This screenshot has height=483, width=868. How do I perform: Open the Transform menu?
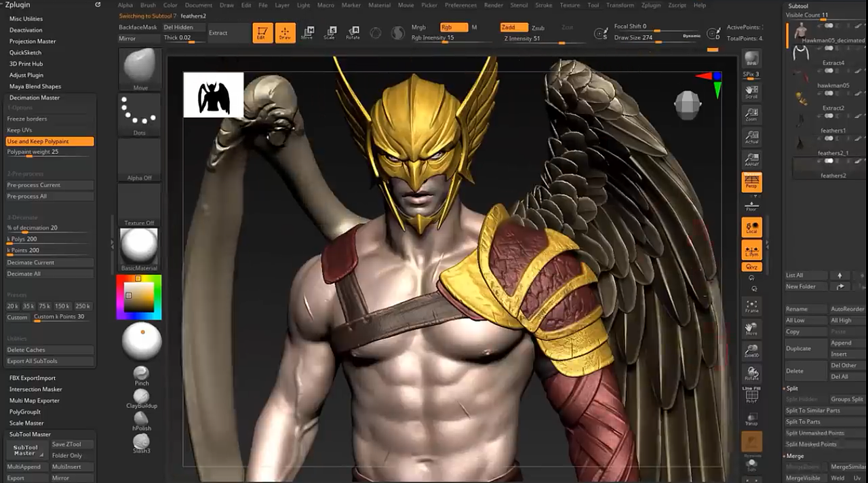click(x=620, y=5)
